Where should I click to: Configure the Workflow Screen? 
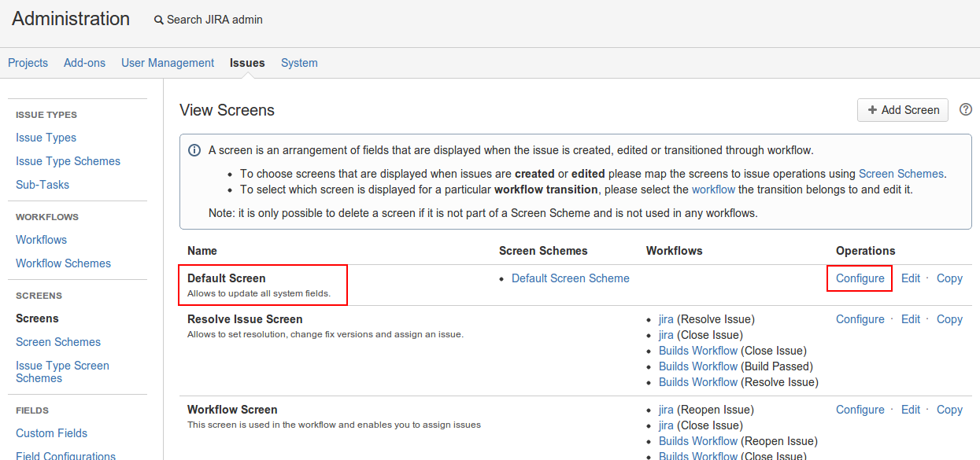click(x=860, y=410)
